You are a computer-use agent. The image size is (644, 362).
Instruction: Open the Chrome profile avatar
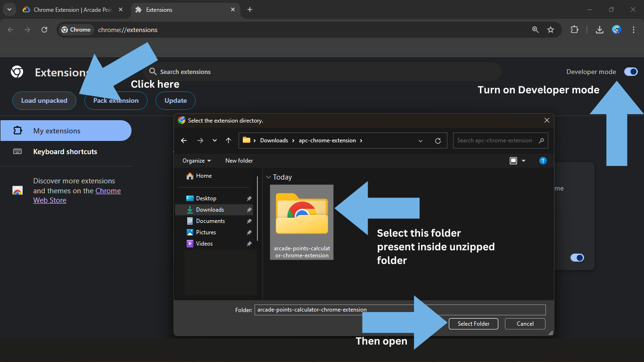coord(617,30)
